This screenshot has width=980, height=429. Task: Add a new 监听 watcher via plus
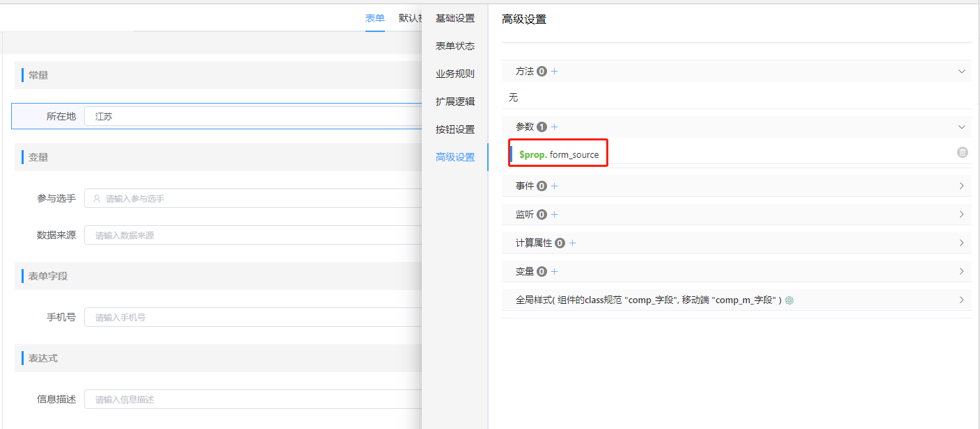tap(555, 215)
